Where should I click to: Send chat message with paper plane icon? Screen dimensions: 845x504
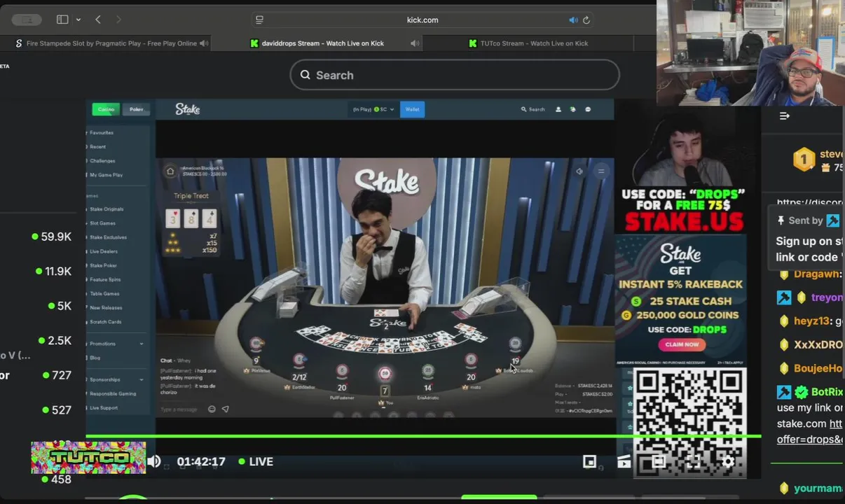[226, 409]
